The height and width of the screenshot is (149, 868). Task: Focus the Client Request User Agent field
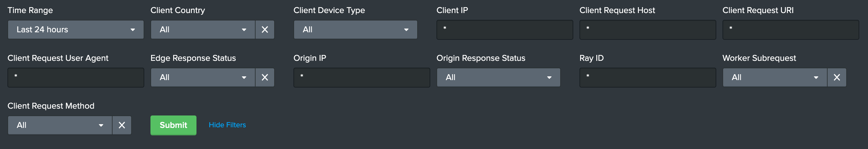76,77
